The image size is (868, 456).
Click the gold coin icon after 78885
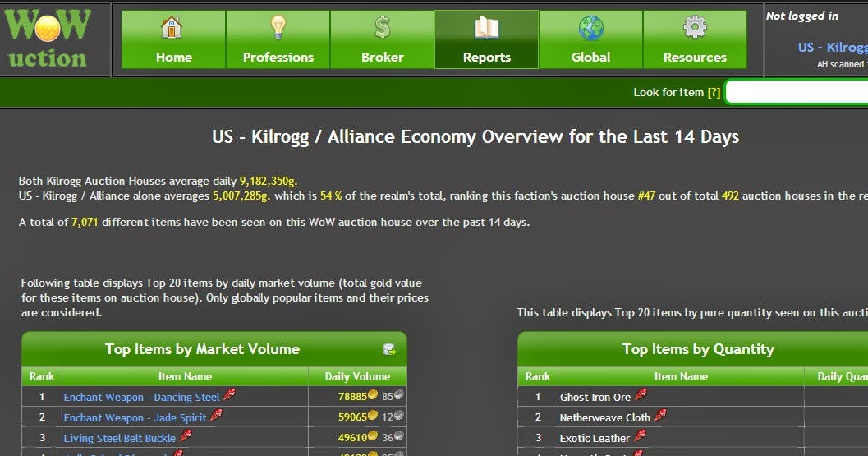pyautogui.click(x=373, y=395)
